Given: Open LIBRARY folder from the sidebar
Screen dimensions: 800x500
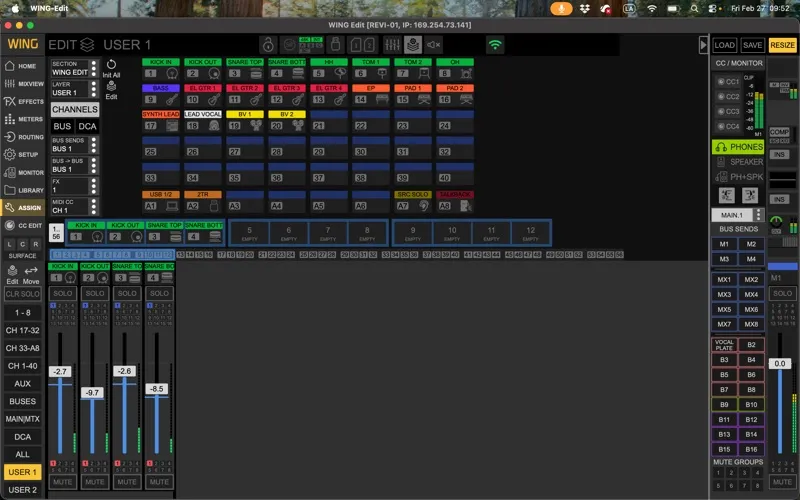Looking at the screenshot, I should (x=22, y=190).
